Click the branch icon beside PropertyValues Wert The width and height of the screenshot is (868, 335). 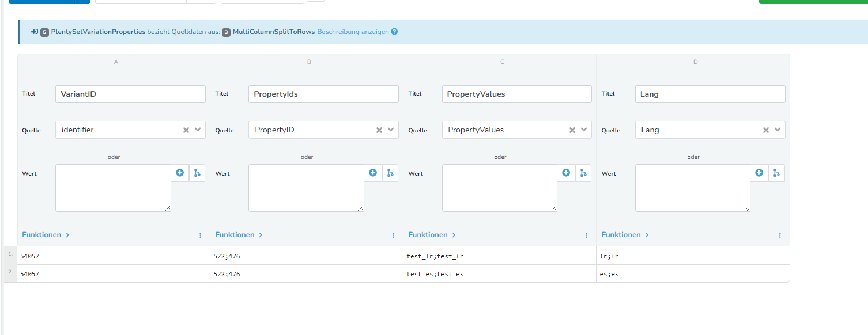point(583,173)
